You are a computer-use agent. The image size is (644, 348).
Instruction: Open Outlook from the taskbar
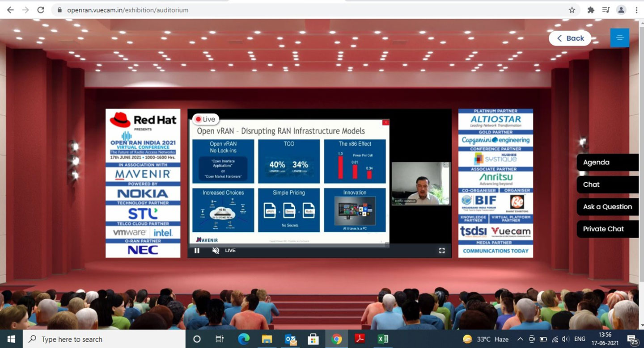pyautogui.click(x=290, y=339)
